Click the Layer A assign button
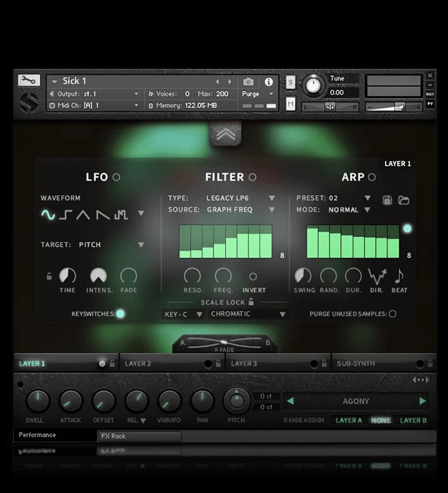The height and width of the screenshot is (493, 448). (x=349, y=420)
